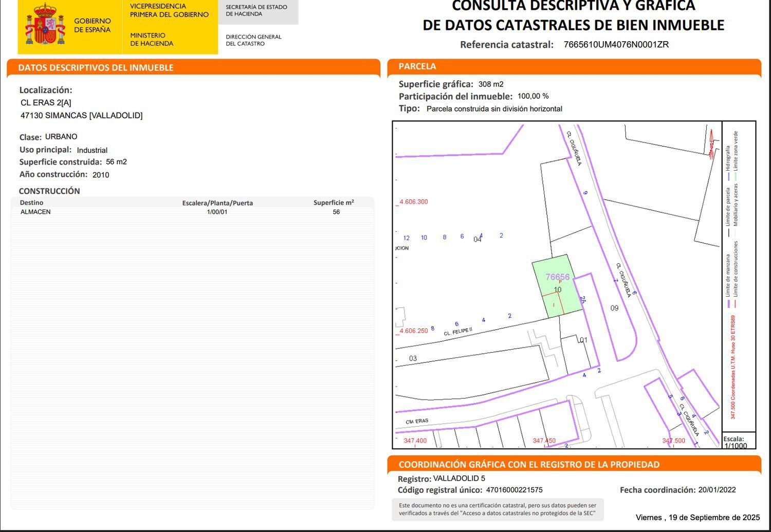Click the Spanish coat of arms emblem
This screenshot has height=532, width=771.
tap(45, 24)
